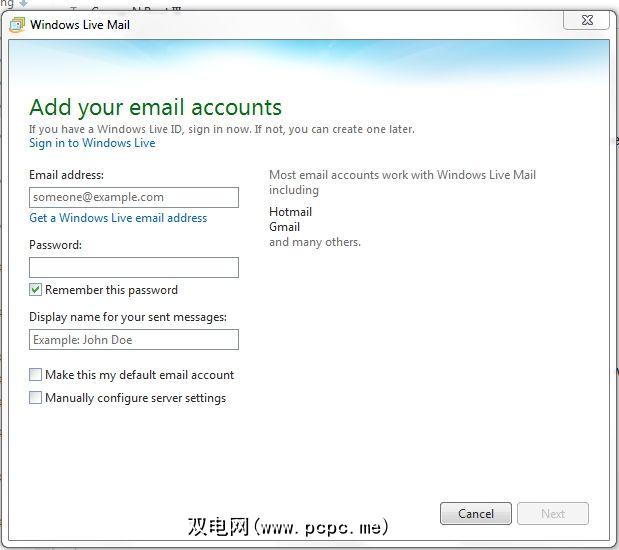Click the Next button
This screenshot has width=619, height=550.
click(x=553, y=513)
